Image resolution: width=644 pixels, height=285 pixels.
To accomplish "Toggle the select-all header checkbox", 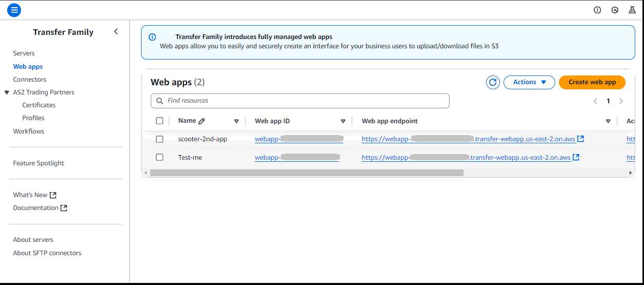I will coord(159,121).
